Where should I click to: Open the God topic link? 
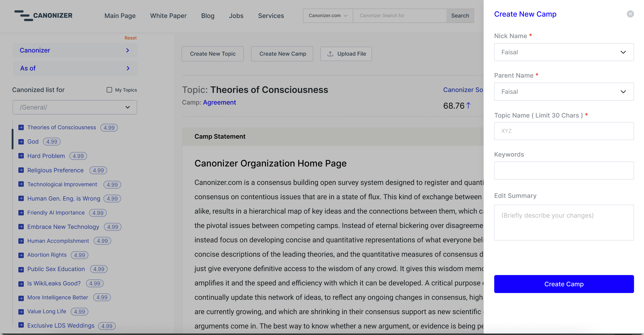tap(33, 142)
